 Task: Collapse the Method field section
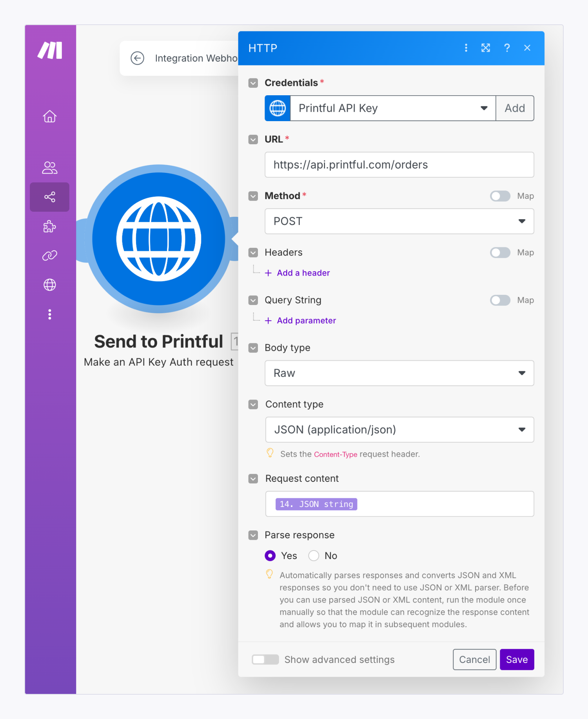point(253,196)
